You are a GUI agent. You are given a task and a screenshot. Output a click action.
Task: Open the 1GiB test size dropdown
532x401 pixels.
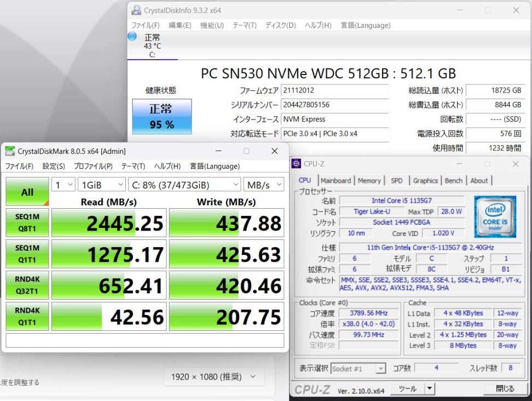pyautogui.click(x=101, y=185)
